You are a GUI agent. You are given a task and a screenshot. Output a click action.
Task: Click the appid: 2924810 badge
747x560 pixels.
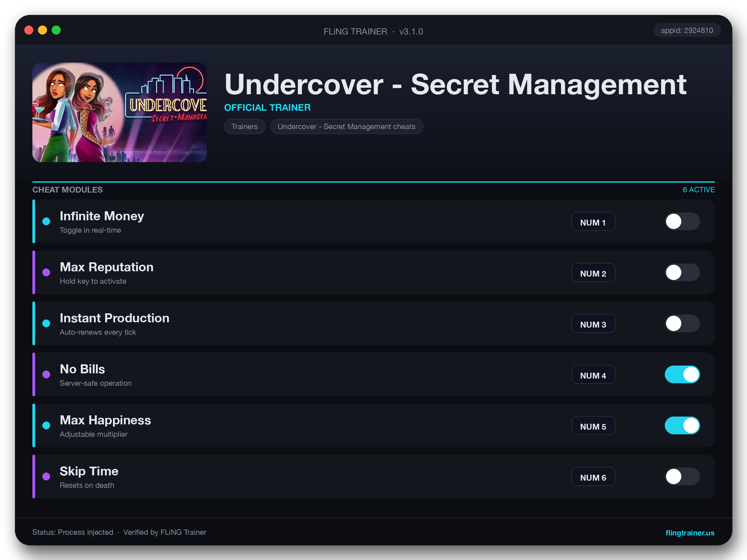687,30
